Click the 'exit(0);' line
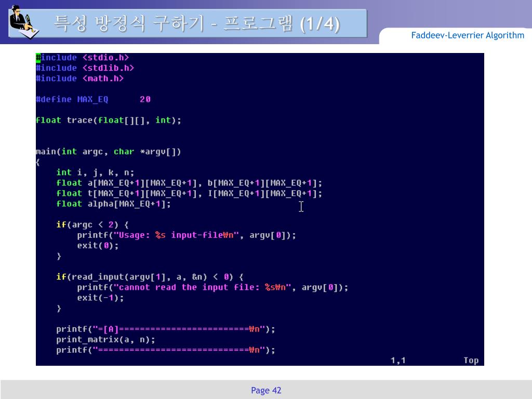The width and height of the screenshot is (532, 399). (x=98, y=246)
